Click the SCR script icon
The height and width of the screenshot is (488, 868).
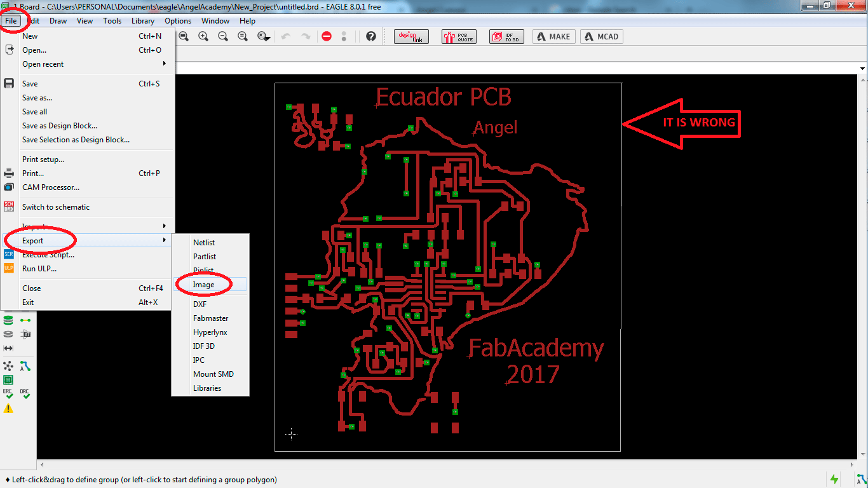coord(9,254)
